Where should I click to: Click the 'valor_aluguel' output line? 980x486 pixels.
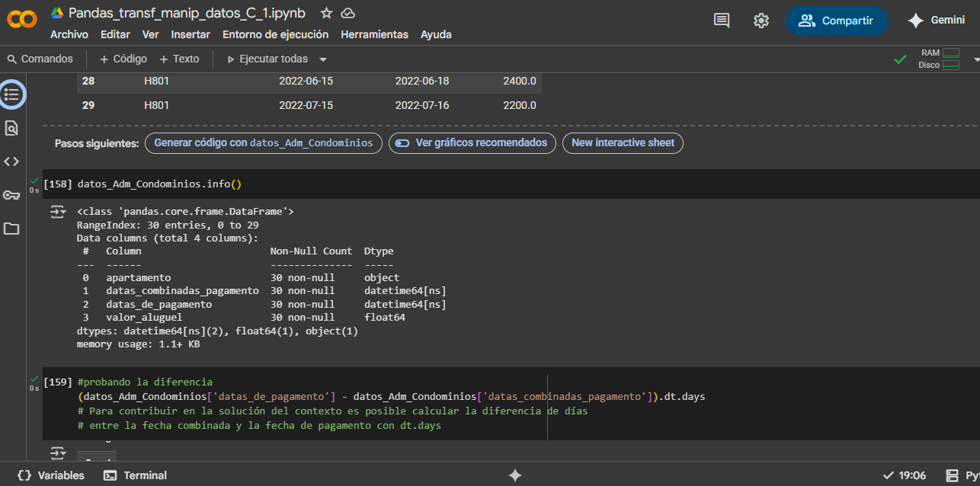(x=241, y=317)
